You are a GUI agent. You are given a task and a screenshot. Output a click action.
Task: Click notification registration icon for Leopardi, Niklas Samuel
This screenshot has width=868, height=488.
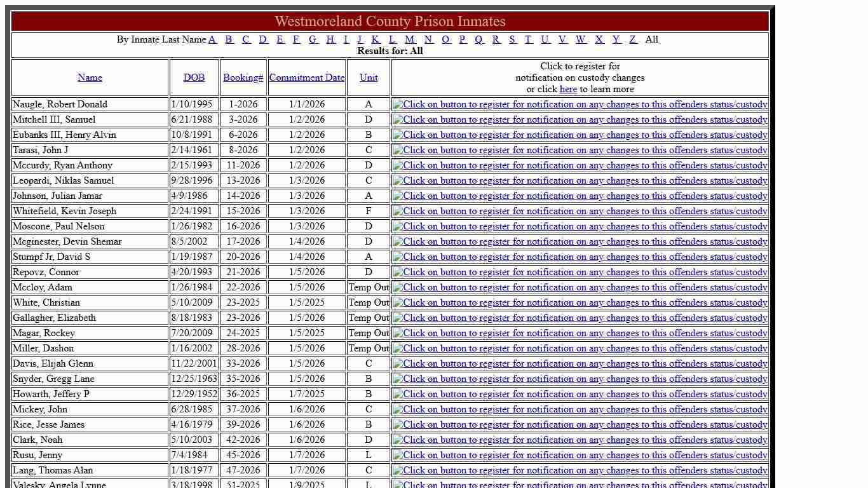(580, 180)
